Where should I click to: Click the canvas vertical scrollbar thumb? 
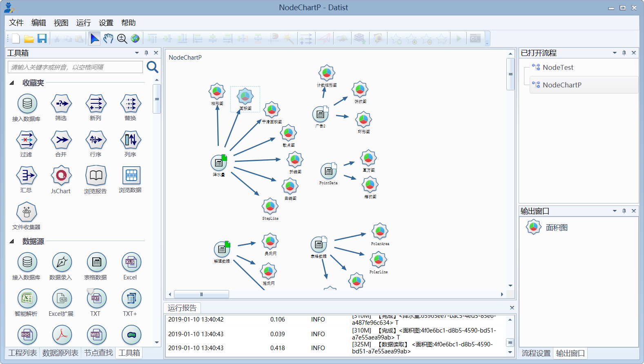[x=510, y=74]
